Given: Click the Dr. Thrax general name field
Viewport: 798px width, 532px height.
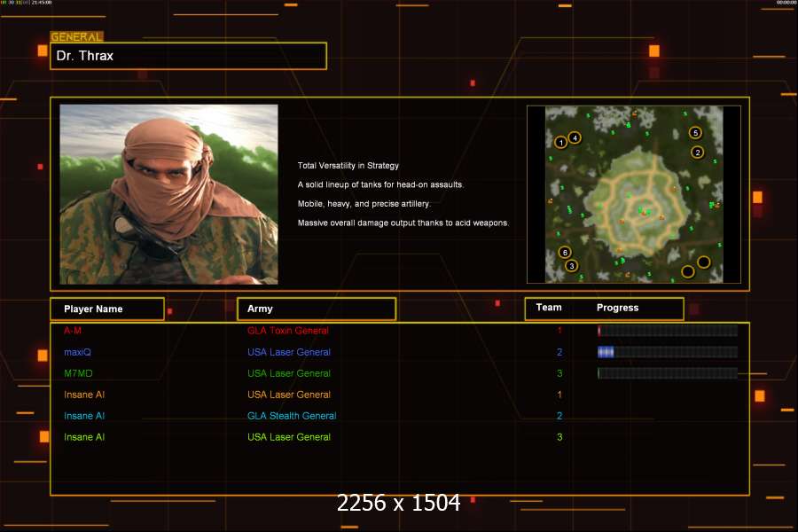Looking at the screenshot, I should tap(188, 56).
